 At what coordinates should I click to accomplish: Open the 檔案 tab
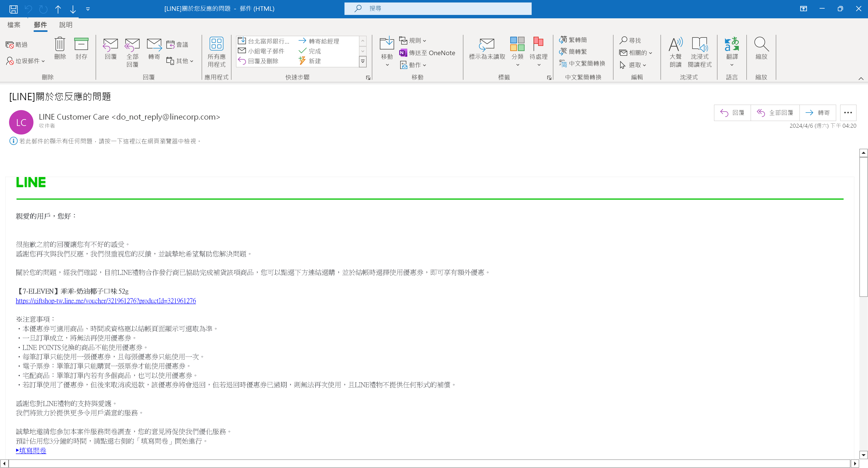tap(14, 25)
